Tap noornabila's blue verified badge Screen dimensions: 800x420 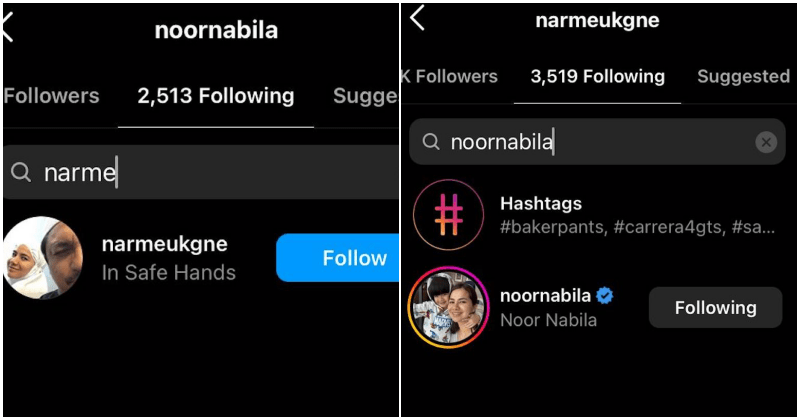[x=605, y=295]
